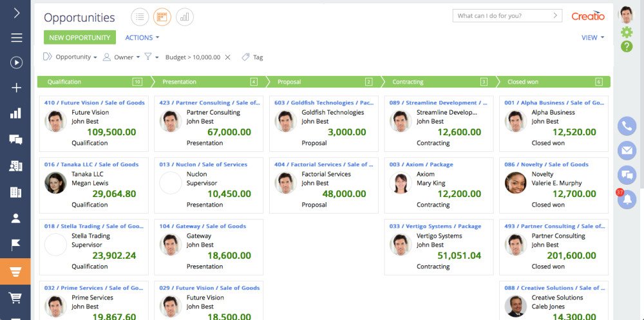644x320 pixels.
Task: Open the analytics chart view icon
Action: [185, 17]
